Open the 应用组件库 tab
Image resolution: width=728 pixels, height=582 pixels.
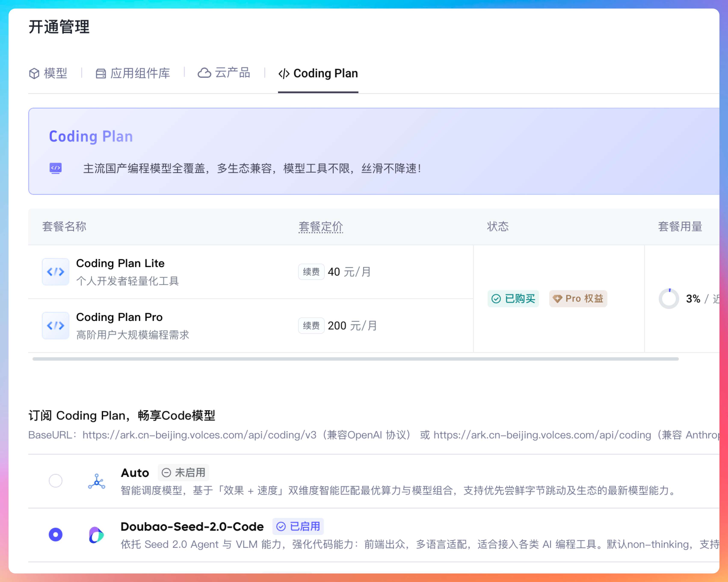pyautogui.click(x=133, y=73)
